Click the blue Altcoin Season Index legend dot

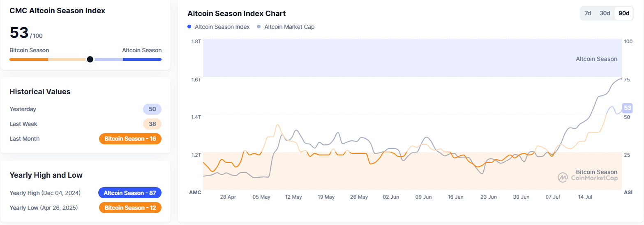(x=189, y=27)
